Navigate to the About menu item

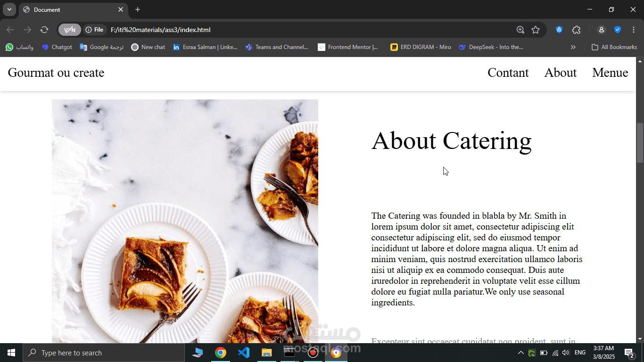point(561,73)
